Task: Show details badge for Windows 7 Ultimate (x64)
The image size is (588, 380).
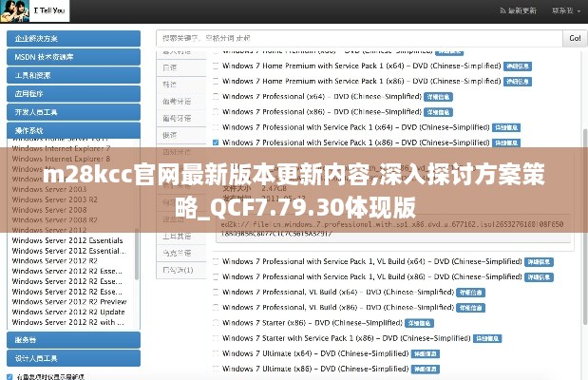Action: point(426,354)
